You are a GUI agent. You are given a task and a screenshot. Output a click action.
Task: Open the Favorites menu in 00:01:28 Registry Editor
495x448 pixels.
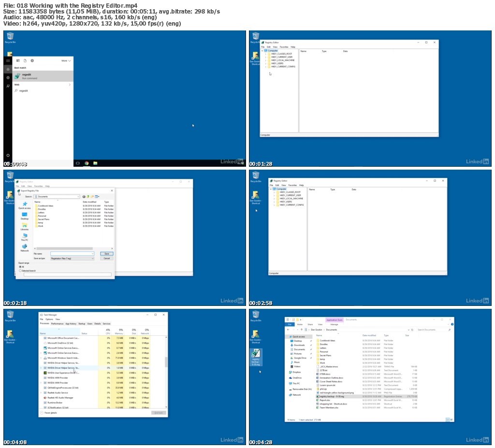click(x=284, y=47)
